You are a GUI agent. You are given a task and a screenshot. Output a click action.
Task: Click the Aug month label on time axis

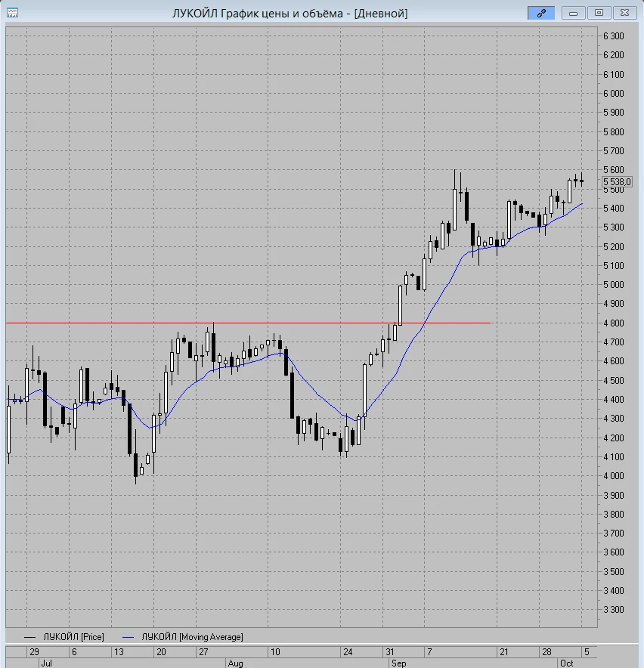coord(235,663)
